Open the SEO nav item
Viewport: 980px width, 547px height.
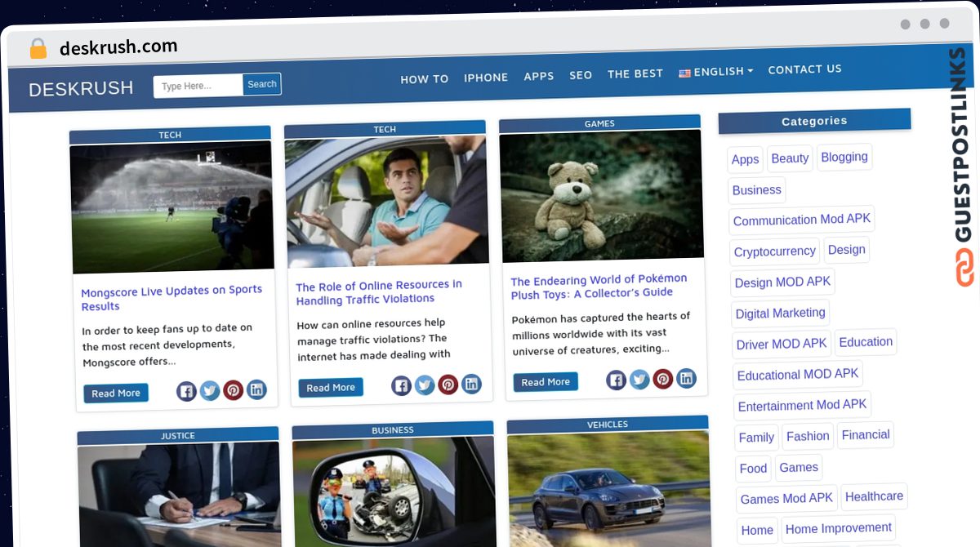[581, 75]
